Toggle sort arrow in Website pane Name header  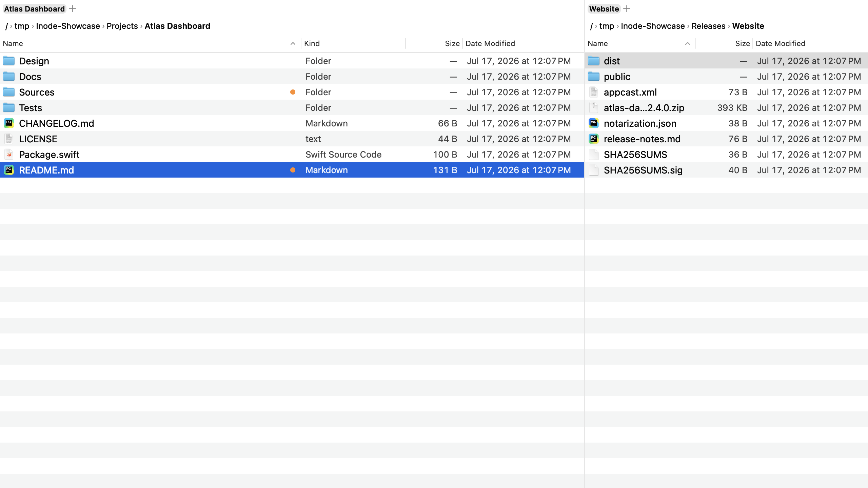click(x=688, y=43)
